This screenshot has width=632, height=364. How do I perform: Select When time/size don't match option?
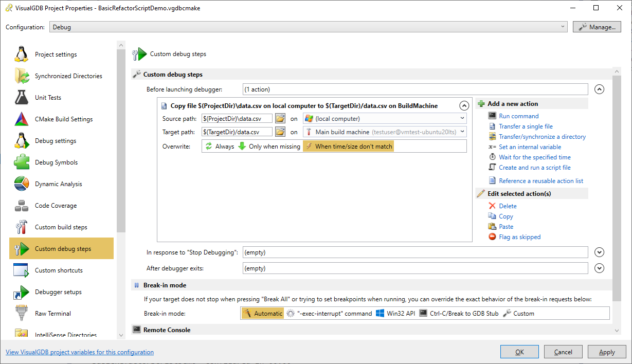pyautogui.click(x=349, y=147)
